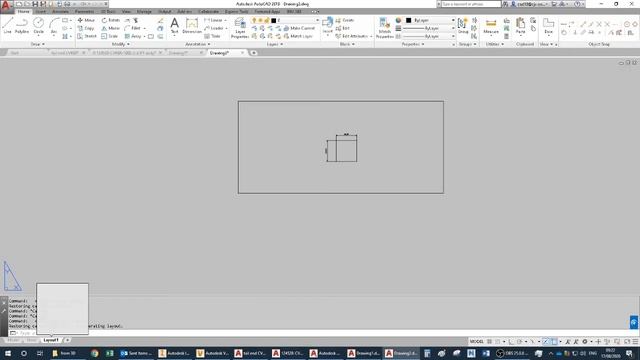Screen dimensions: 640x360
Task: Select the Dimension tool
Action: pyautogui.click(x=192, y=26)
